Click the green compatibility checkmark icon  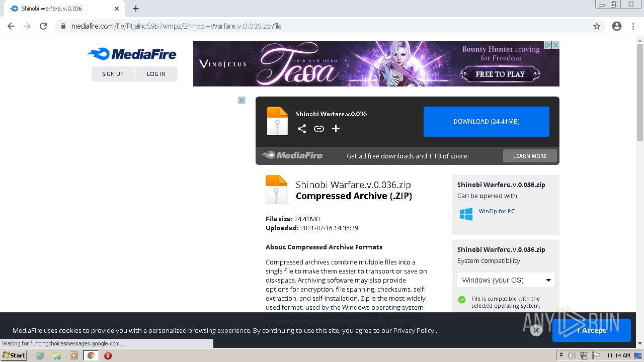(x=462, y=300)
